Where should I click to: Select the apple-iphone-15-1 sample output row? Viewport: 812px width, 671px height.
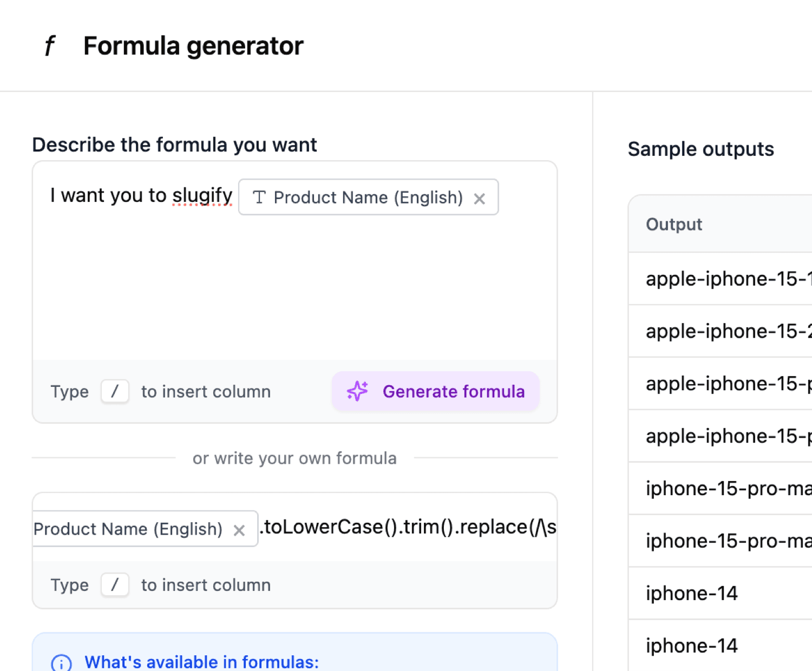(x=728, y=279)
